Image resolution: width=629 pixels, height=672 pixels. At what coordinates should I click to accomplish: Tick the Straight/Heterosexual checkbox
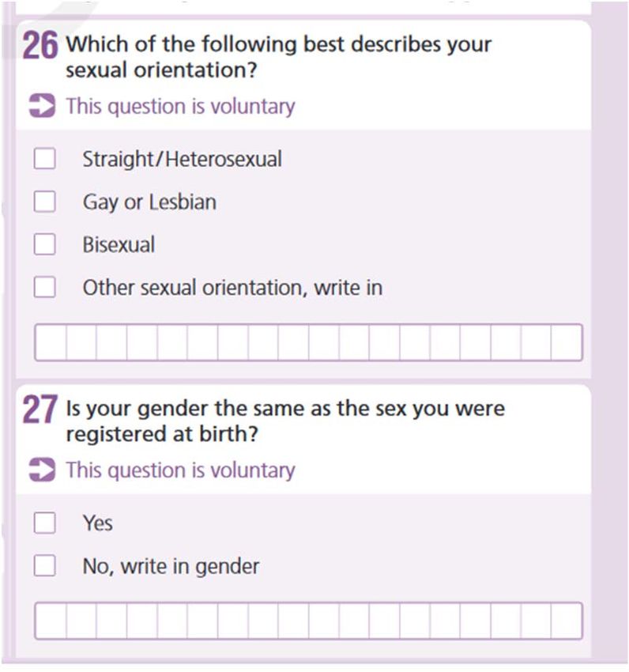[x=44, y=159]
